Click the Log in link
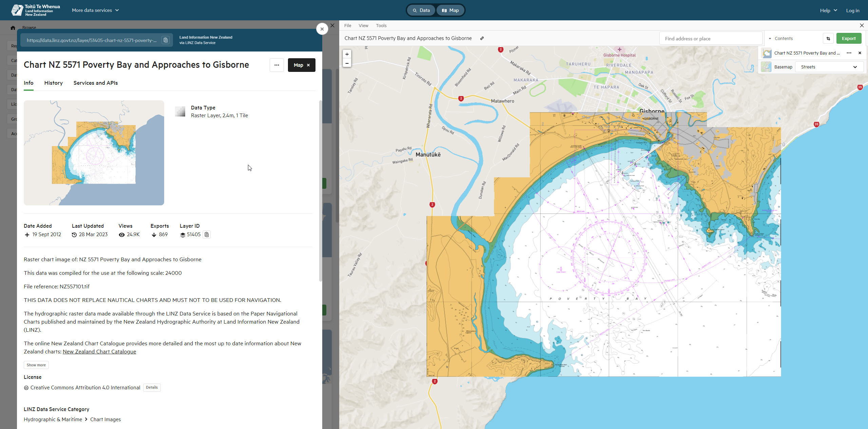This screenshot has height=429, width=868. pyautogui.click(x=852, y=11)
